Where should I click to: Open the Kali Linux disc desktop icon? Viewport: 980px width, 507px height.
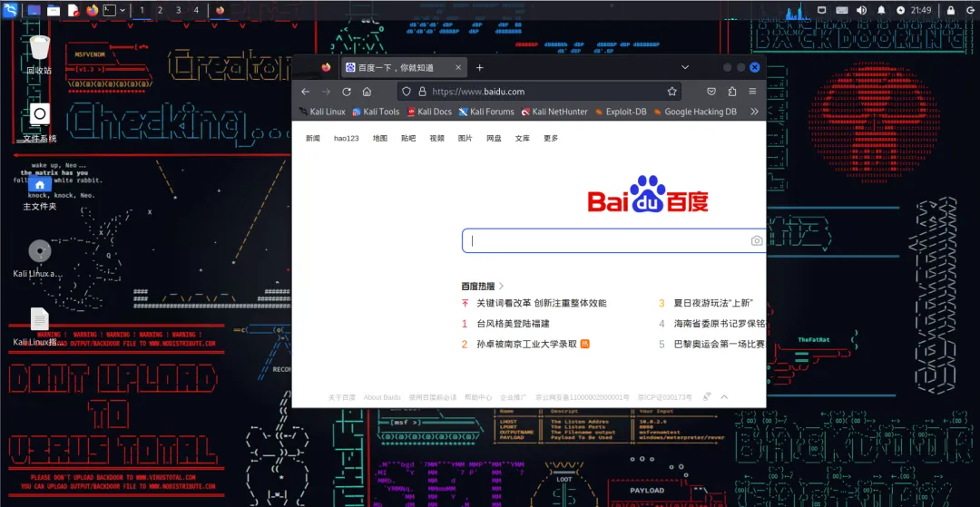39,258
